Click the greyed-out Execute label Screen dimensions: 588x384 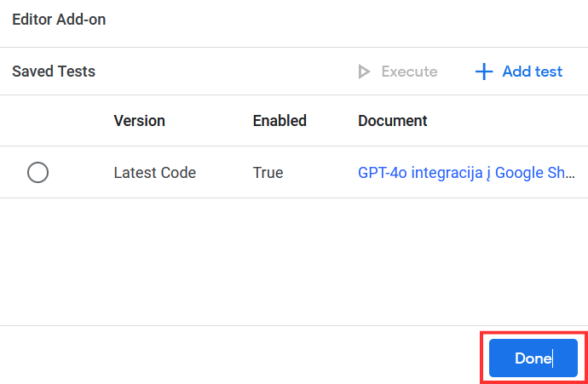tap(409, 72)
